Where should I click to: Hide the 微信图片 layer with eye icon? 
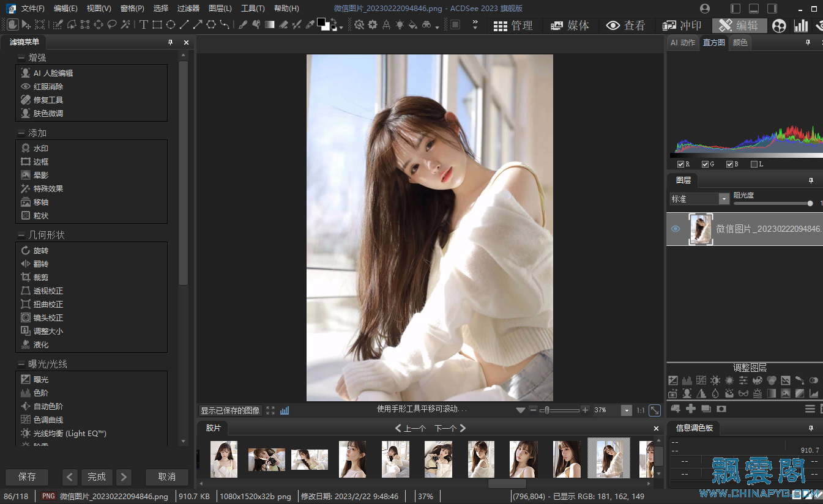676,229
